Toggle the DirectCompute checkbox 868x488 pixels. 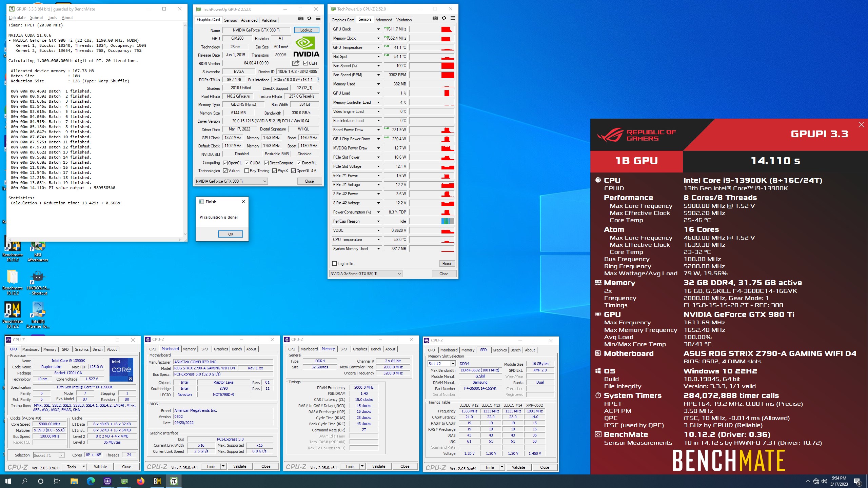point(267,163)
